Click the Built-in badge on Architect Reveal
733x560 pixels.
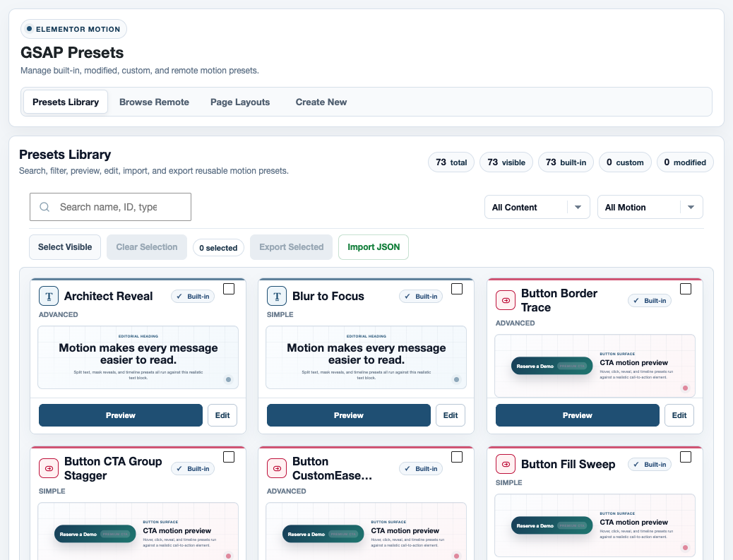(x=193, y=297)
